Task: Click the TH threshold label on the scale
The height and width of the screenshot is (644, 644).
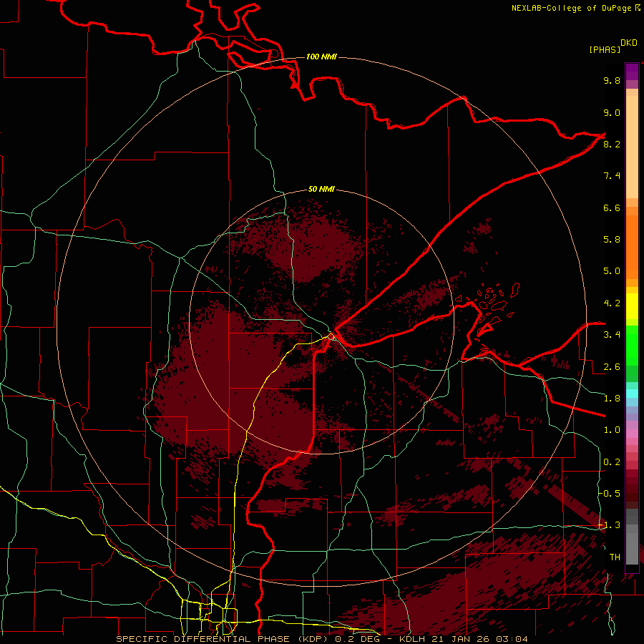Action: [x=615, y=557]
